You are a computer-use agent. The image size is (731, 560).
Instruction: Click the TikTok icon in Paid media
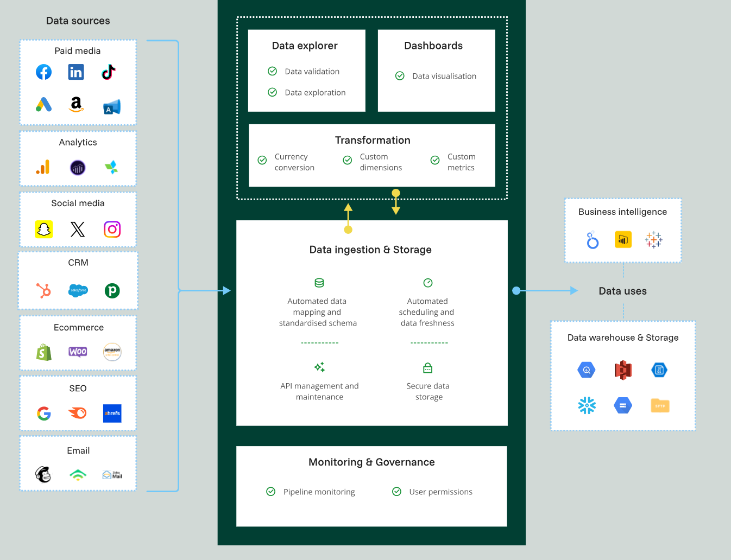click(x=108, y=72)
